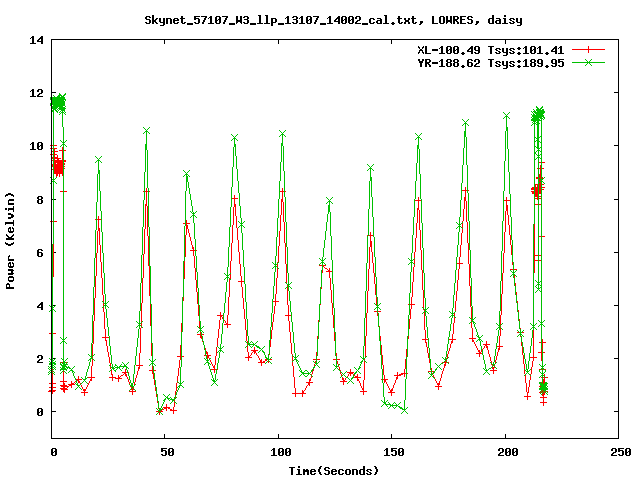Image resolution: width=640 pixels, height=480 pixels.
Task: Click y-axis tick label 10
Action: tap(36, 146)
